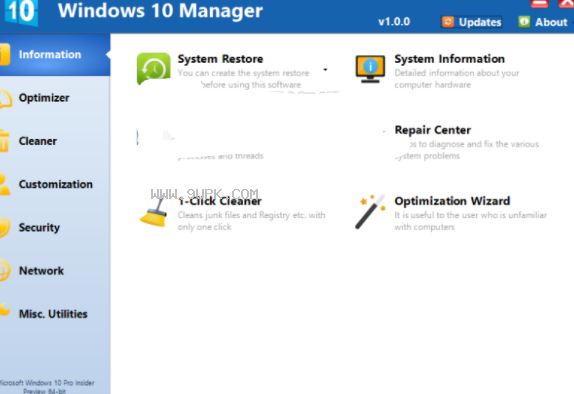This screenshot has height=394, width=574.
Task: Open the System Information title
Action: 450,59
